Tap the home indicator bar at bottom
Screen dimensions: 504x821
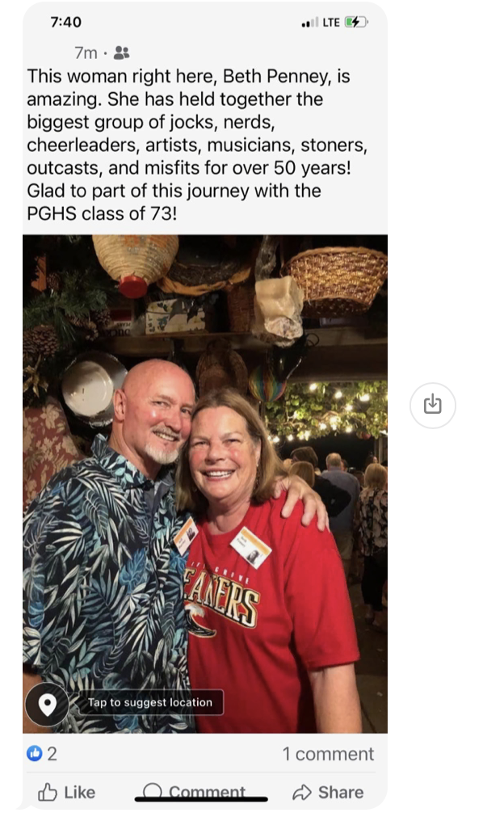pos(201,799)
